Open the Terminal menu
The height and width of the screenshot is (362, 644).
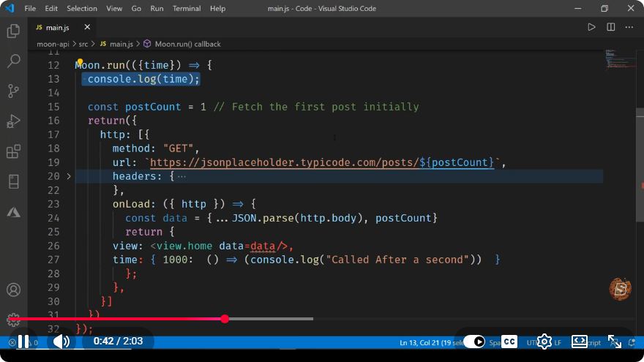pos(187,8)
